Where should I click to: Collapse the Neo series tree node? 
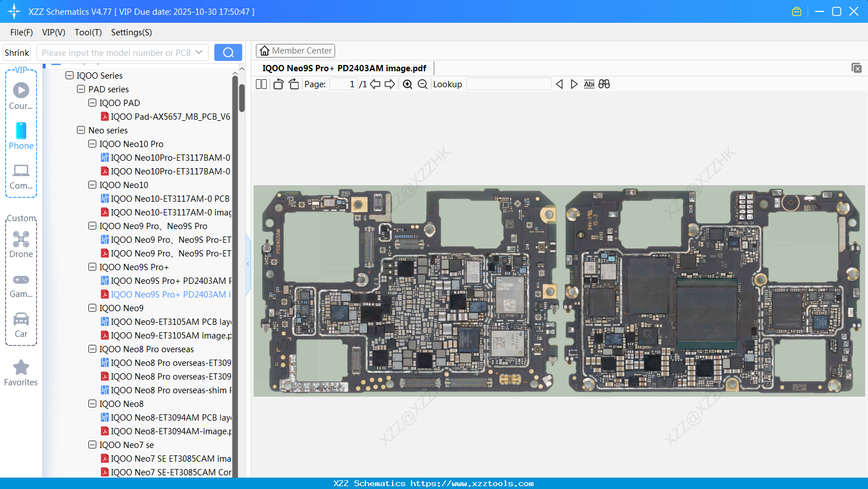point(81,130)
